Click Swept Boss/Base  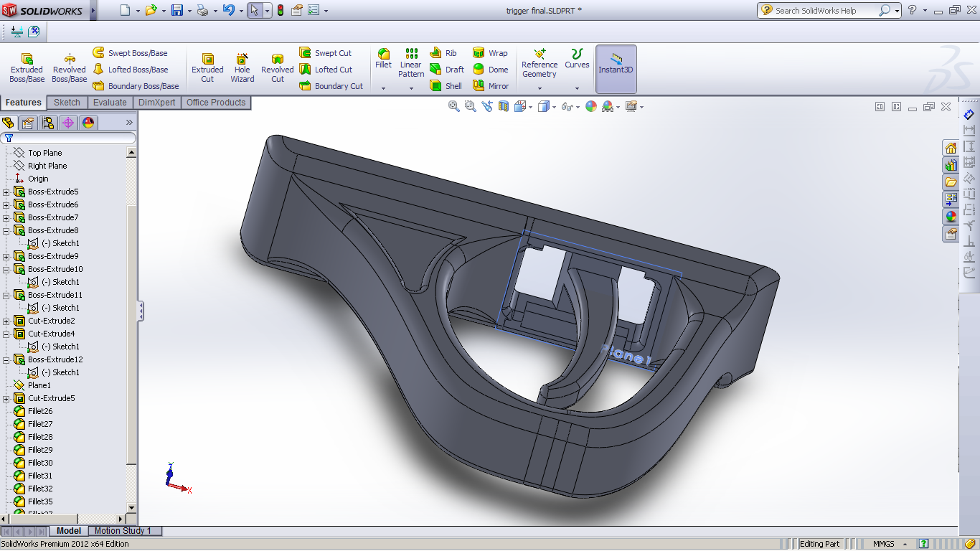coord(130,53)
